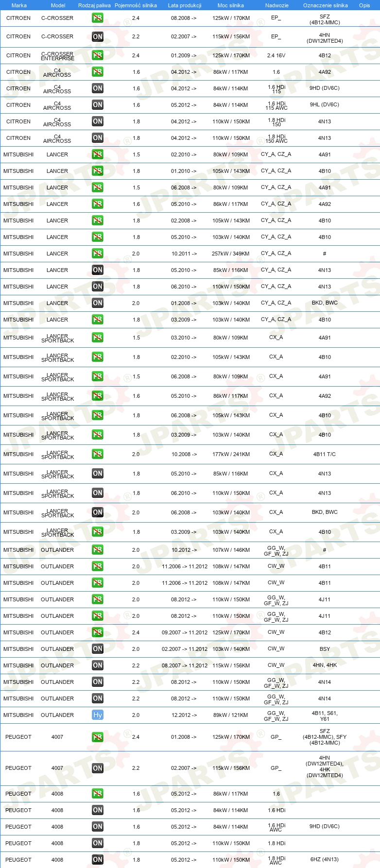The height and width of the screenshot is (868, 380).
Task: Select the 2.4 16V body cell
Action: point(276,55)
